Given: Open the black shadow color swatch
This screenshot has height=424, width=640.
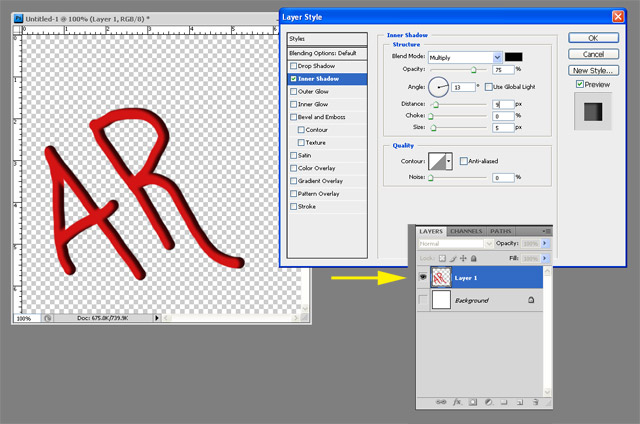Looking at the screenshot, I should tap(513, 57).
